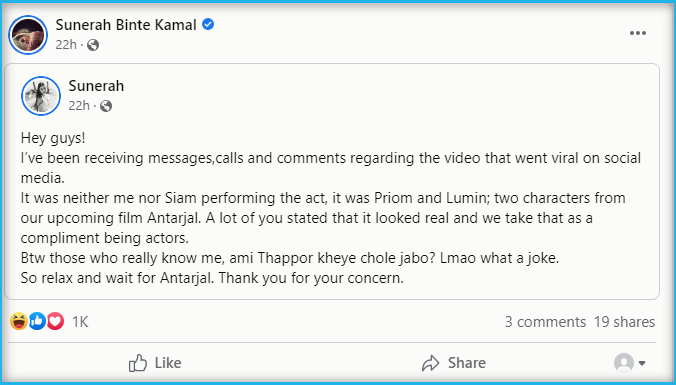
Task: Open the three-dot post options menu
Action: pyautogui.click(x=638, y=33)
